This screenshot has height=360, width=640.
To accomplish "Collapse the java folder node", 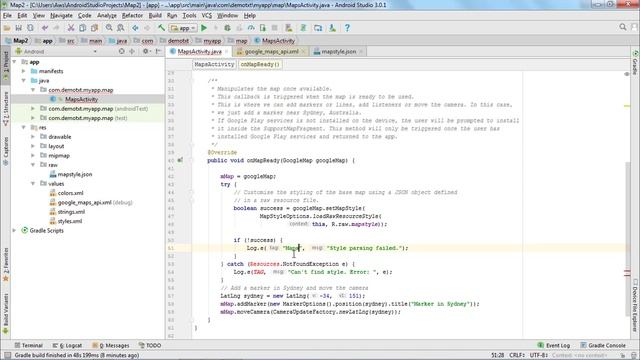I will 24,80.
